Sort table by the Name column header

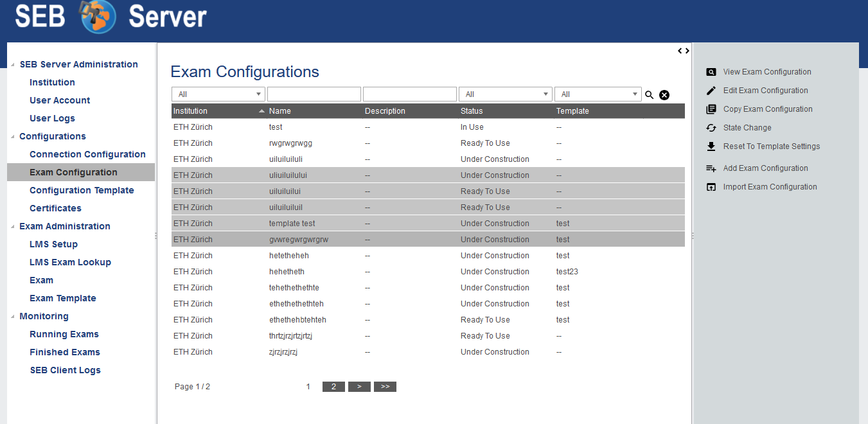(x=280, y=111)
